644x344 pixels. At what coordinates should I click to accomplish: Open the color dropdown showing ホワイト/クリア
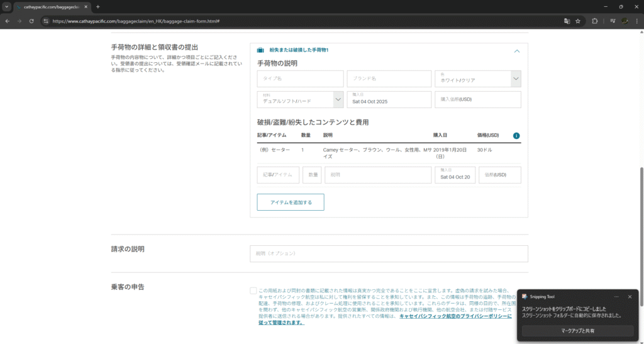click(x=478, y=79)
